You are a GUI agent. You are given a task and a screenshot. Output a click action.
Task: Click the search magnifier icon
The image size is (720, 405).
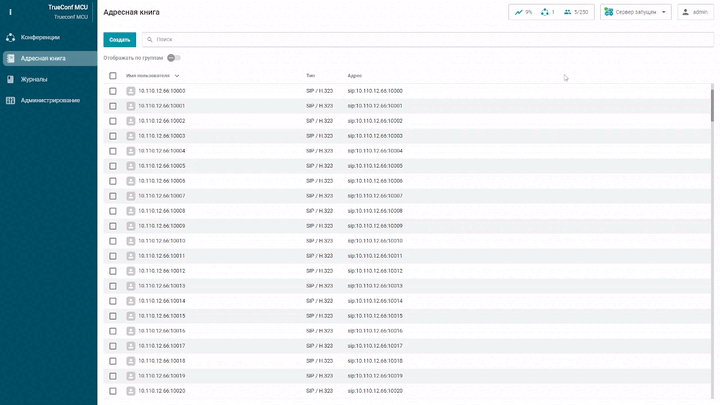click(x=150, y=39)
